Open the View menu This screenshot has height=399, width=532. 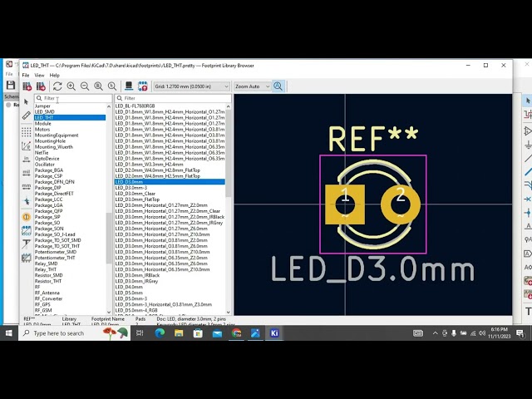[x=39, y=76]
